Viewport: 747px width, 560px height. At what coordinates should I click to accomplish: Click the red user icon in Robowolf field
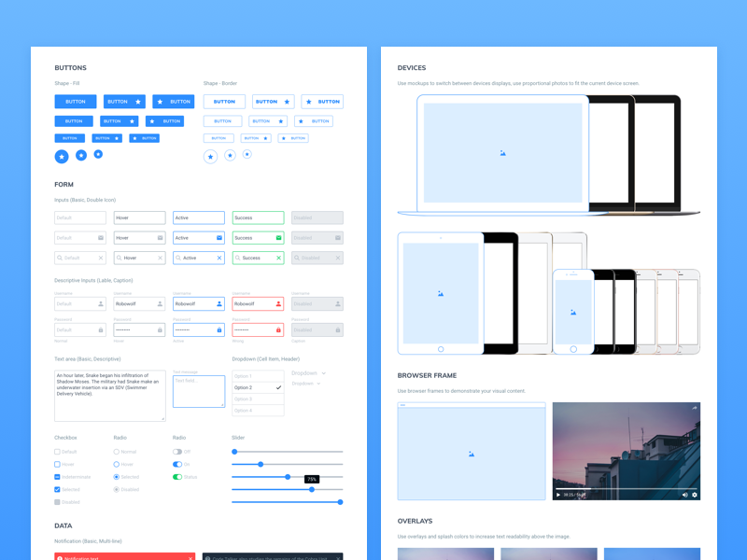278,303
